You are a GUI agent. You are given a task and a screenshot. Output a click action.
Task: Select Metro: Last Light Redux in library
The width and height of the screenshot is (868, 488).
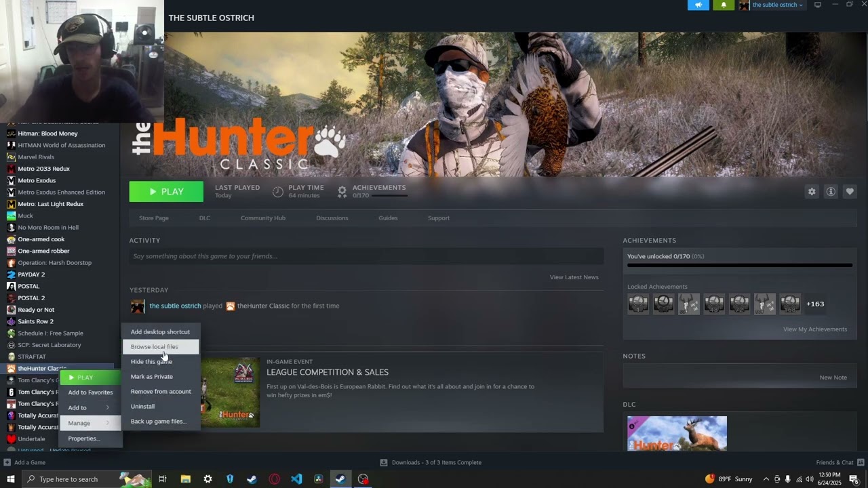[50, 204]
